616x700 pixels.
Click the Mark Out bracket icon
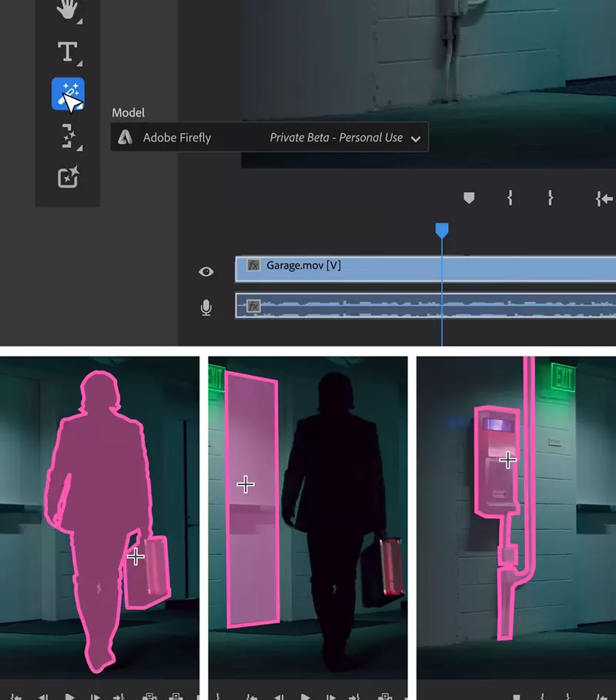[551, 199]
